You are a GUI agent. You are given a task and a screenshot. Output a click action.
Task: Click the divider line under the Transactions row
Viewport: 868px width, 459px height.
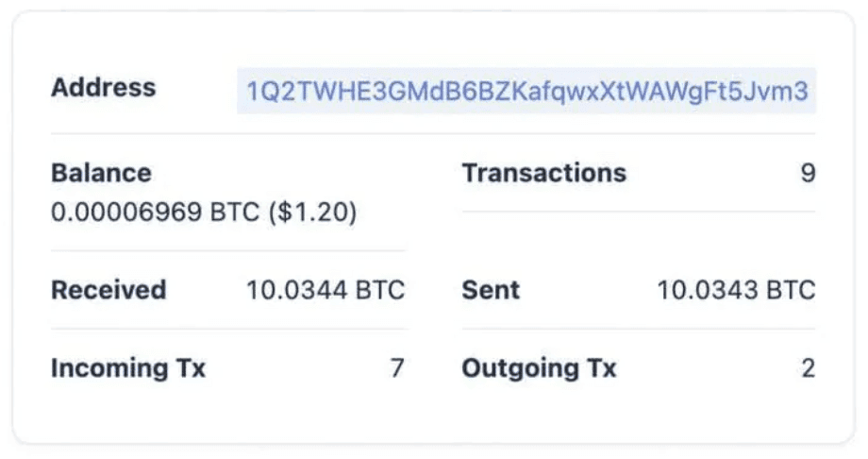click(638, 212)
